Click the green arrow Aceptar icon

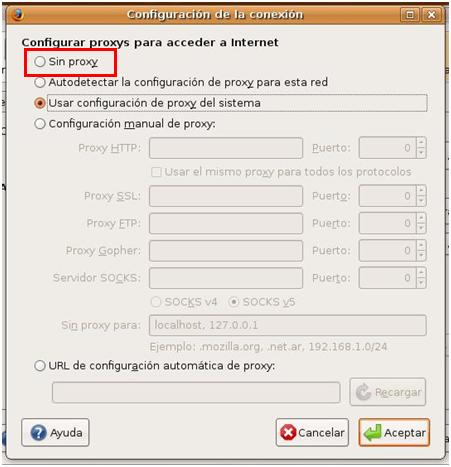(x=372, y=433)
